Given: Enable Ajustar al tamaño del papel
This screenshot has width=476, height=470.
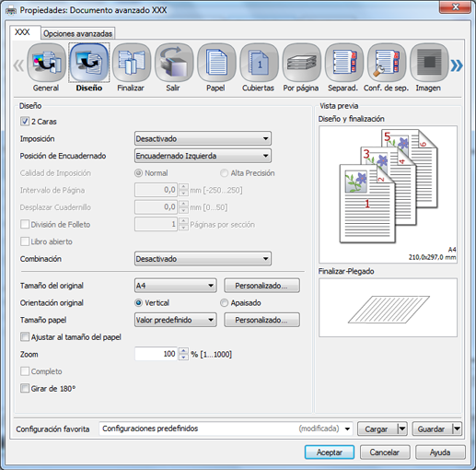Looking at the screenshot, I should (25, 337).
